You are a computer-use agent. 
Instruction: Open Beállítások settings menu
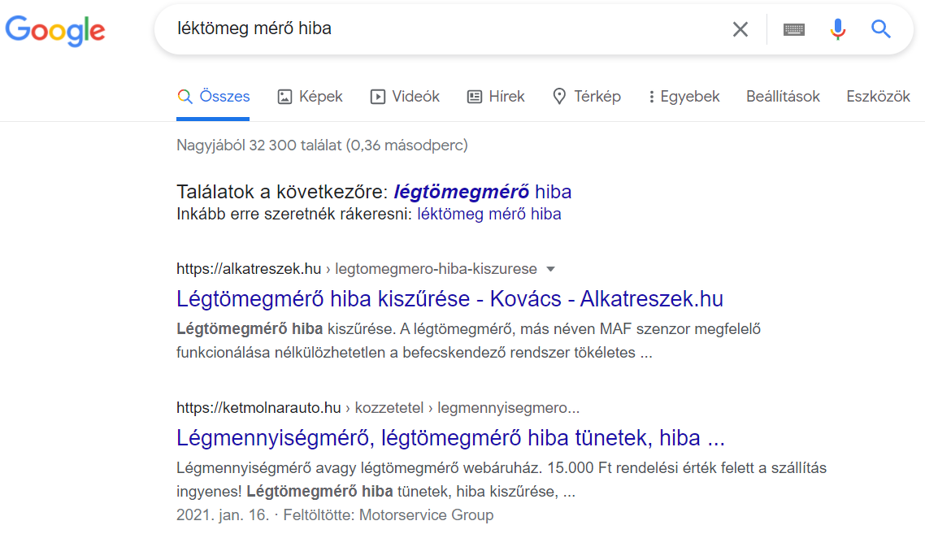(783, 97)
